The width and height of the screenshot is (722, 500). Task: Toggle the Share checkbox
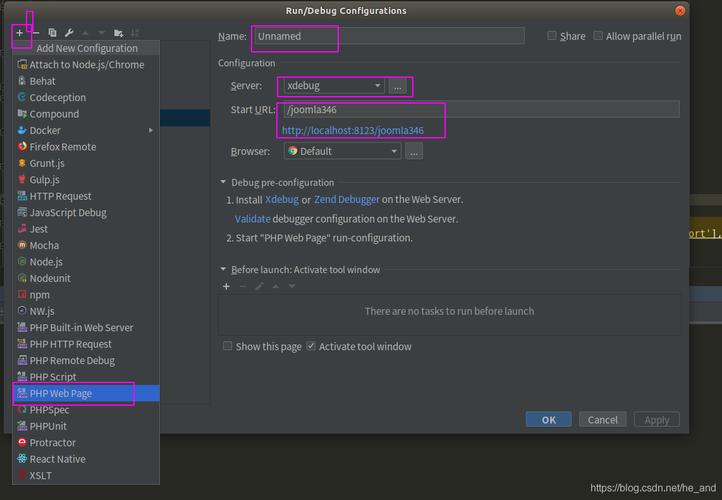coord(552,36)
